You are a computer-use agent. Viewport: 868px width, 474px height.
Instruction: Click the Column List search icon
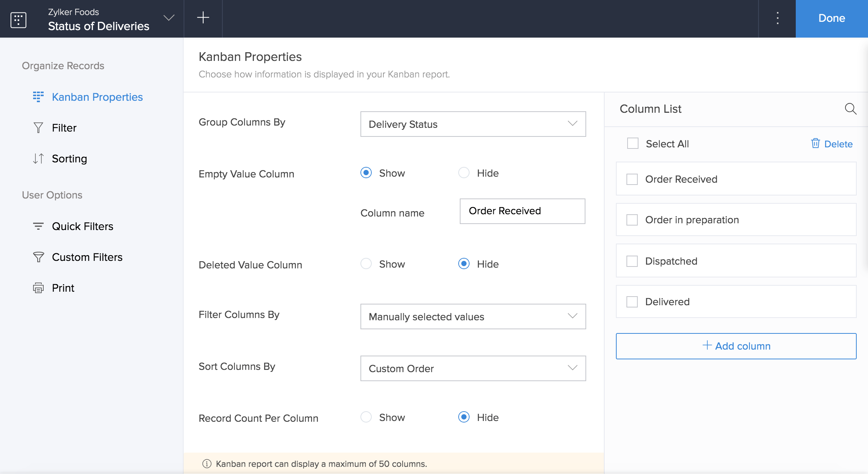(x=850, y=109)
